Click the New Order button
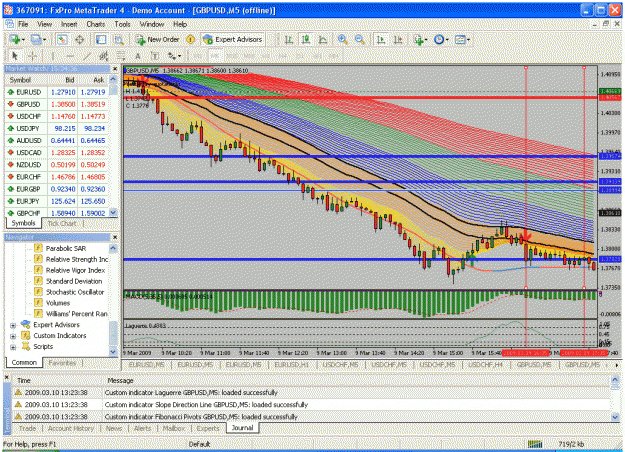This screenshot has width=625, height=452. coord(157,39)
